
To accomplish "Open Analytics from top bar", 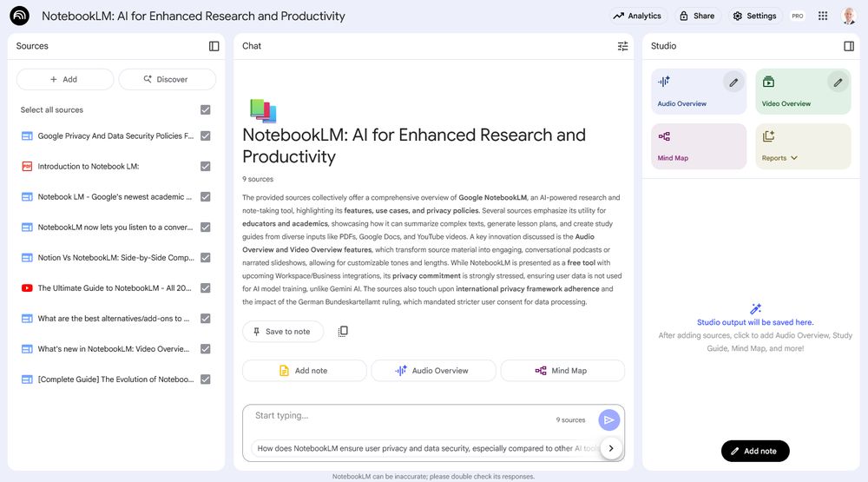I will coord(637,16).
